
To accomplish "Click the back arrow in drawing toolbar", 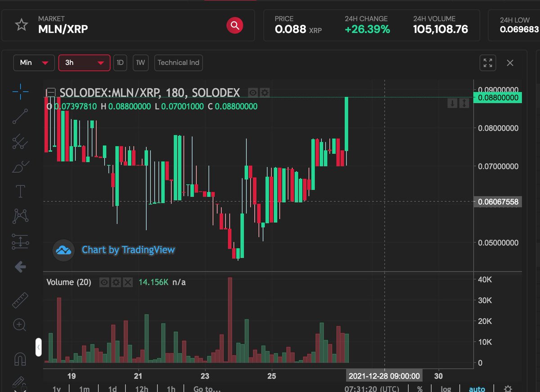I will click(x=20, y=267).
